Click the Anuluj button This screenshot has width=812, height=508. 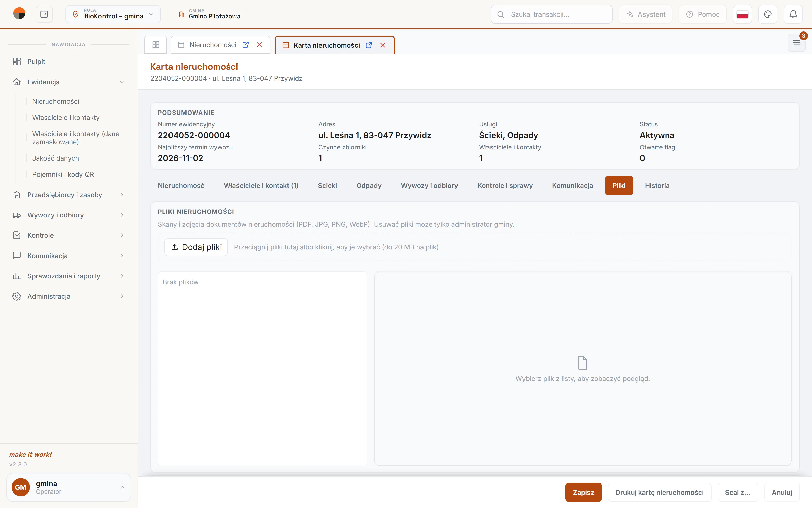click(782, 492)
